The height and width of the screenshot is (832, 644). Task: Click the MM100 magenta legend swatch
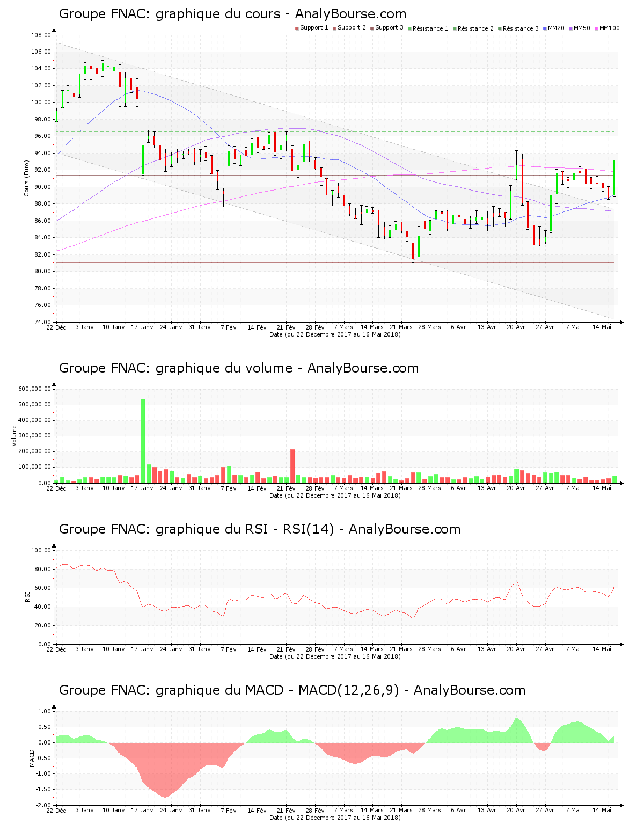pyautogui.click(x=596, y=28)
